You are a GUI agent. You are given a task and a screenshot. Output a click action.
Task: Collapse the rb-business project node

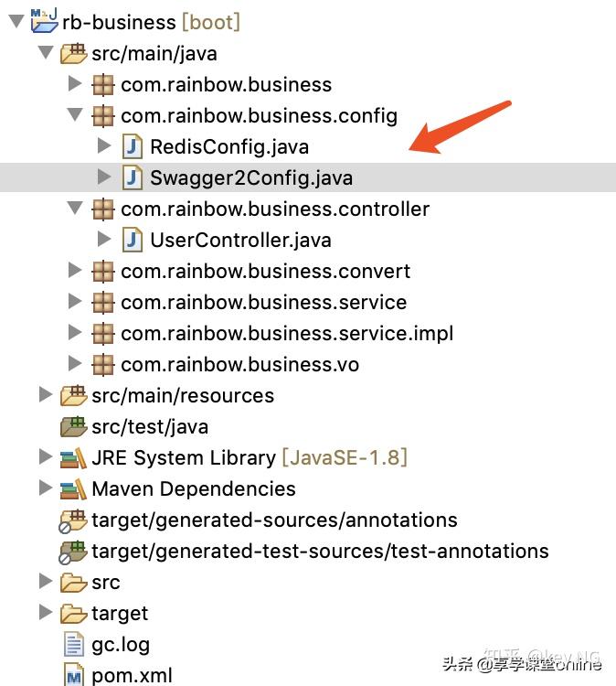coord(16,21)
